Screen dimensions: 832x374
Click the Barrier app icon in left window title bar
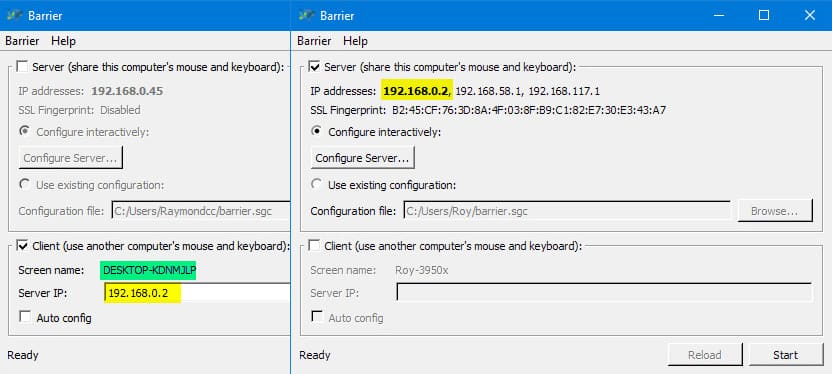[14, 15]
